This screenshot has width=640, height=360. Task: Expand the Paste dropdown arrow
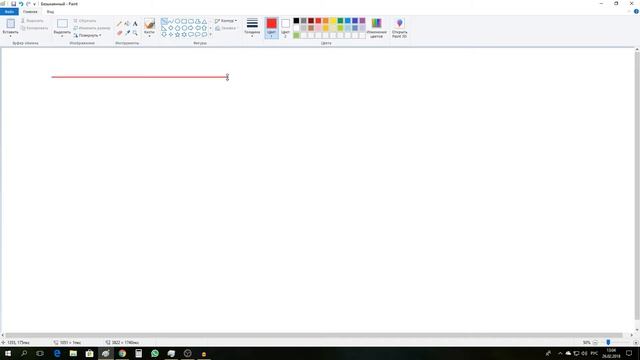11,36
